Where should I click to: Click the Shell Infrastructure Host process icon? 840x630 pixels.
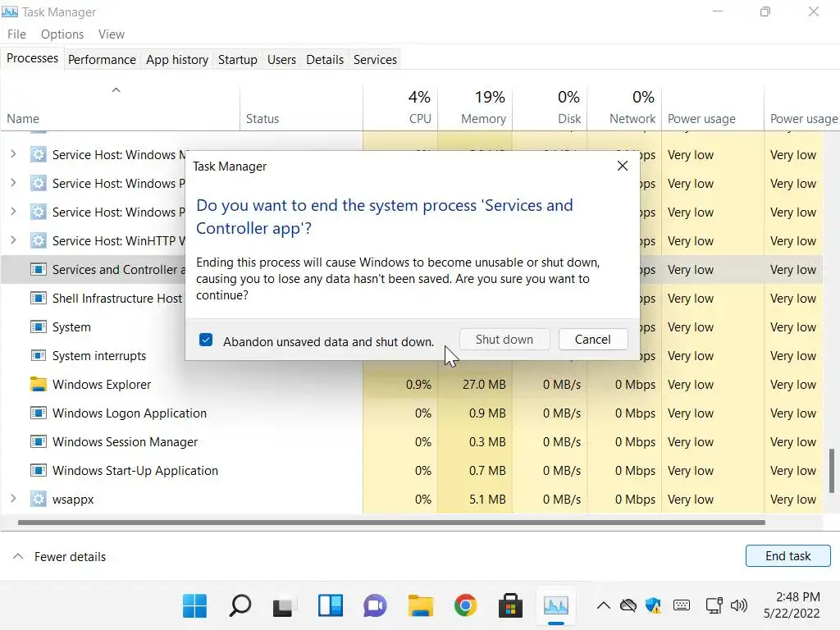point(38,298)
